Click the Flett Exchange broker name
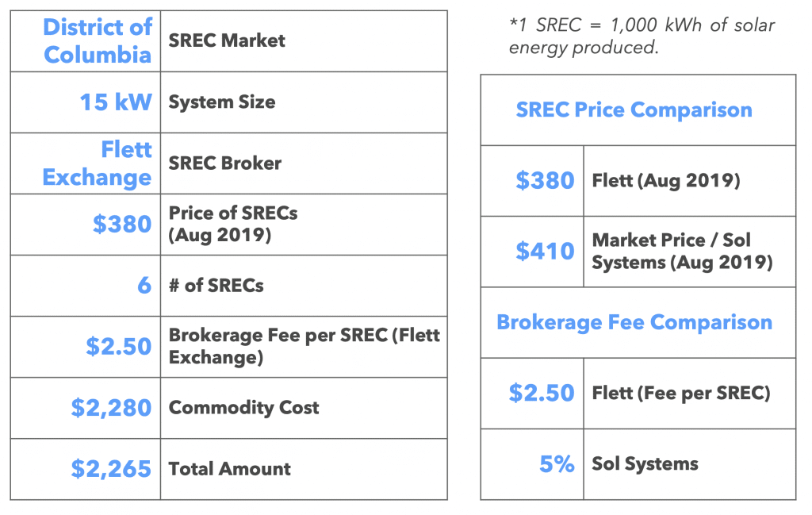This screenshot has height=515, width=812. click(98, 163)
